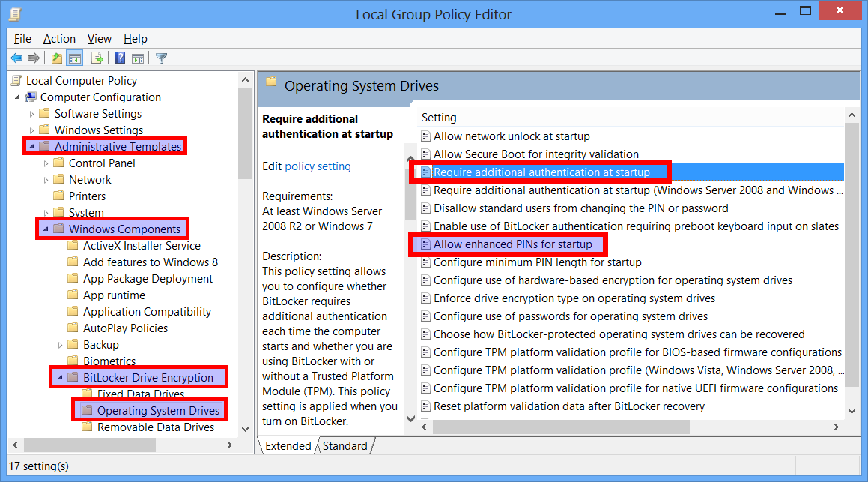Click the Up one level folder icon
The height and width of the screenshot is (482, 868).
click(x=56, y=58)
